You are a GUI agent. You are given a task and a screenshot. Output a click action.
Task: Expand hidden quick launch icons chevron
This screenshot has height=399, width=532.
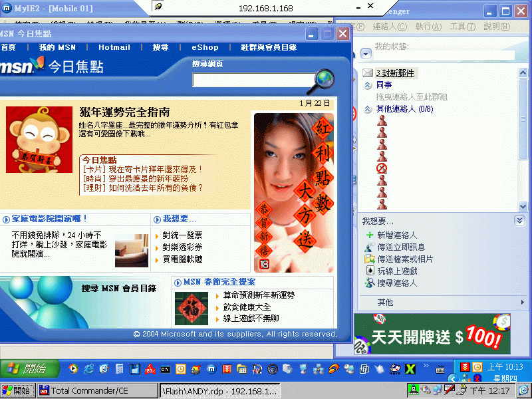426,365
